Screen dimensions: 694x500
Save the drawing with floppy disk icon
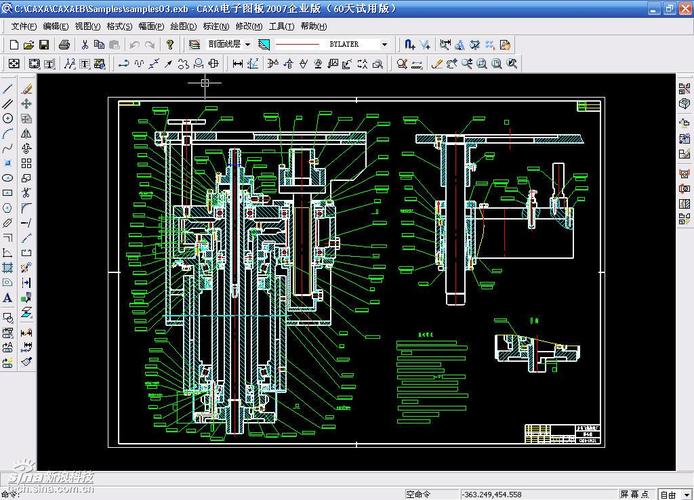[x=43, y=45]
